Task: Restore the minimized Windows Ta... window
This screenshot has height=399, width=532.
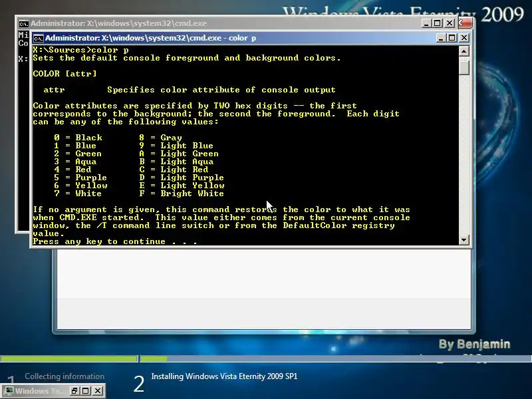Action: point(74,391)
